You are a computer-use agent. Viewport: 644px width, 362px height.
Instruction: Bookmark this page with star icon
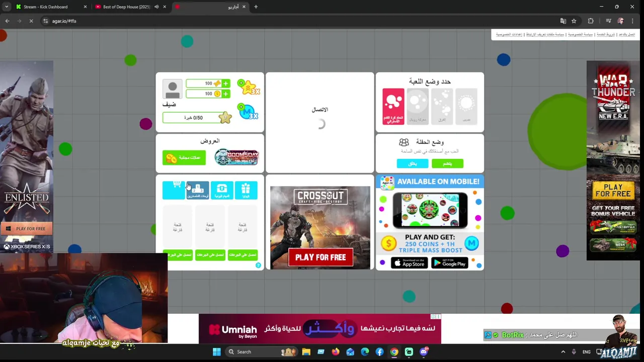574,21
